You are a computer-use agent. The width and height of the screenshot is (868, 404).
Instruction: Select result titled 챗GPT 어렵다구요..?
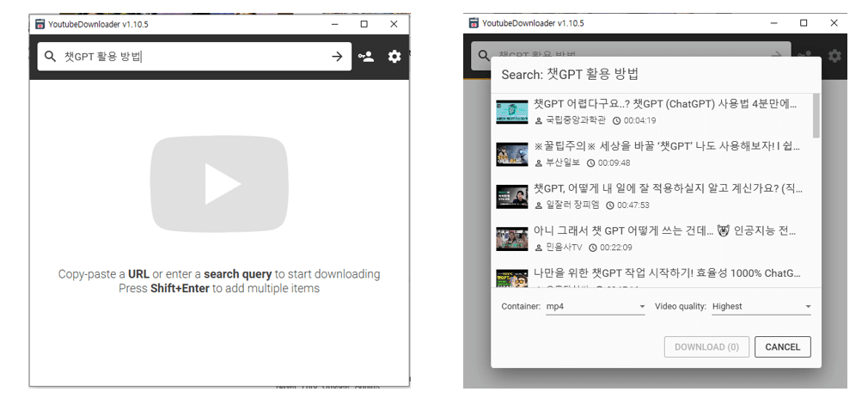pos(665,104)
